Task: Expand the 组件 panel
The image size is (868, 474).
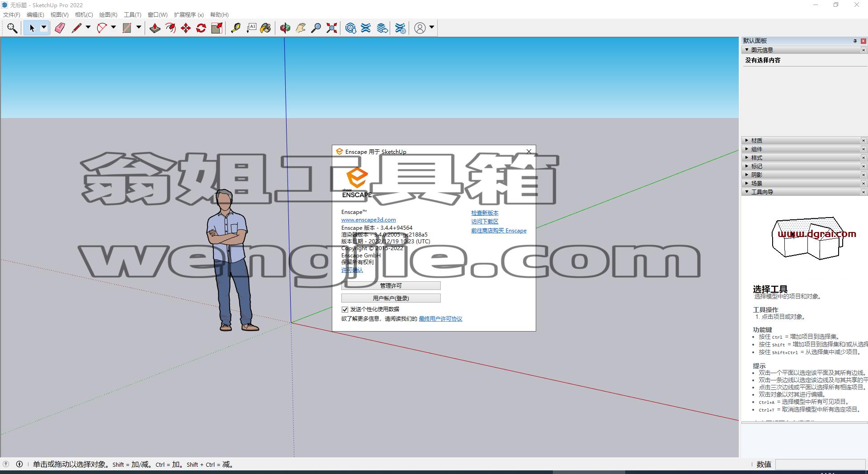Action: 747,149
